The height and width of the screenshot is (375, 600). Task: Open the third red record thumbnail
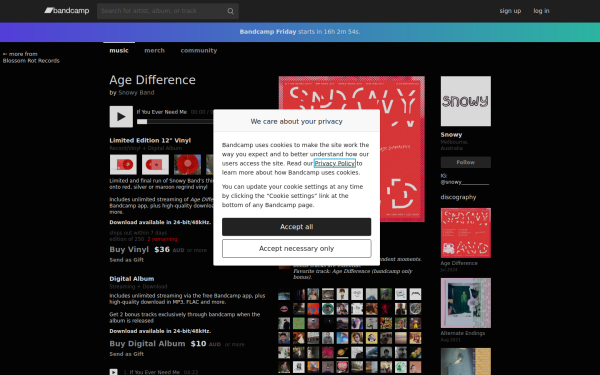[188, 165]
